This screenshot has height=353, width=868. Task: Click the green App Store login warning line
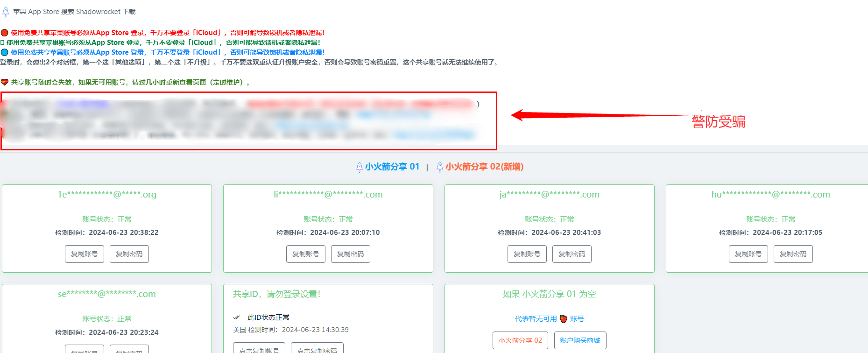click(163, 42)
